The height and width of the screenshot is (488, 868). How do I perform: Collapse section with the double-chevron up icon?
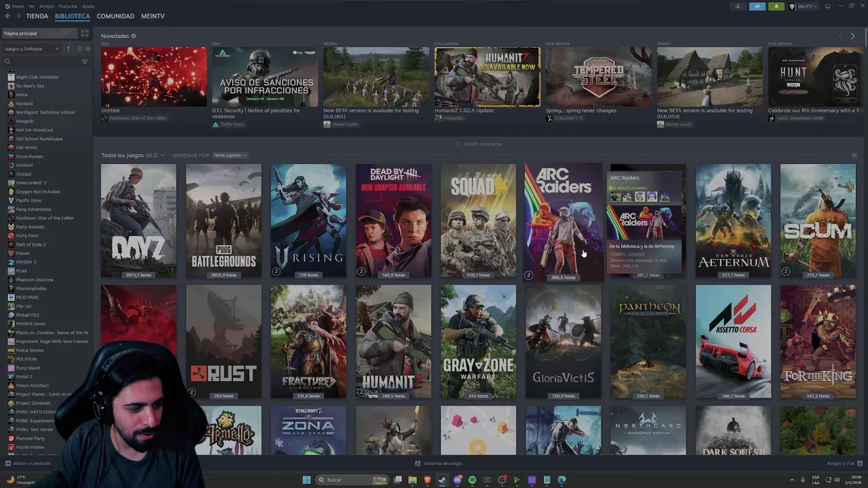tap(854, 155)
